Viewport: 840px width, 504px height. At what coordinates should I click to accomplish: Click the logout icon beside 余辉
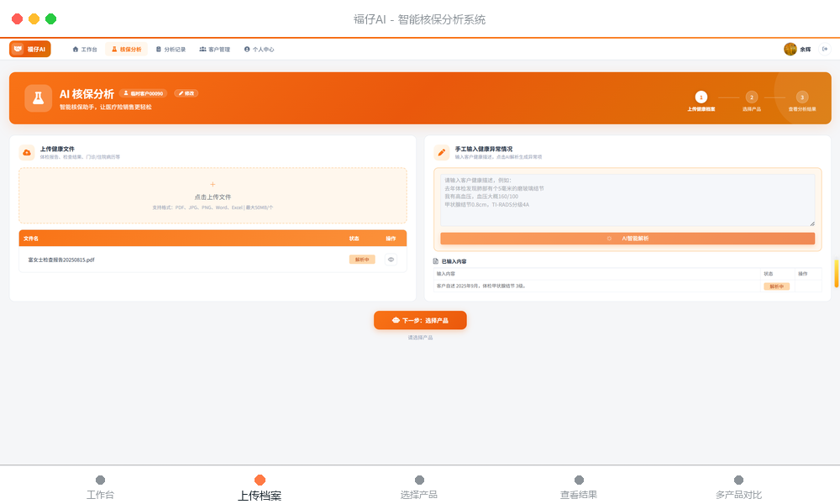tap(825, 50)
